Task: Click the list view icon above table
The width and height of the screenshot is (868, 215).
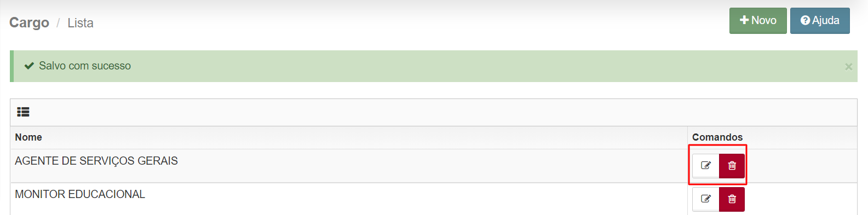Action: 23,112
